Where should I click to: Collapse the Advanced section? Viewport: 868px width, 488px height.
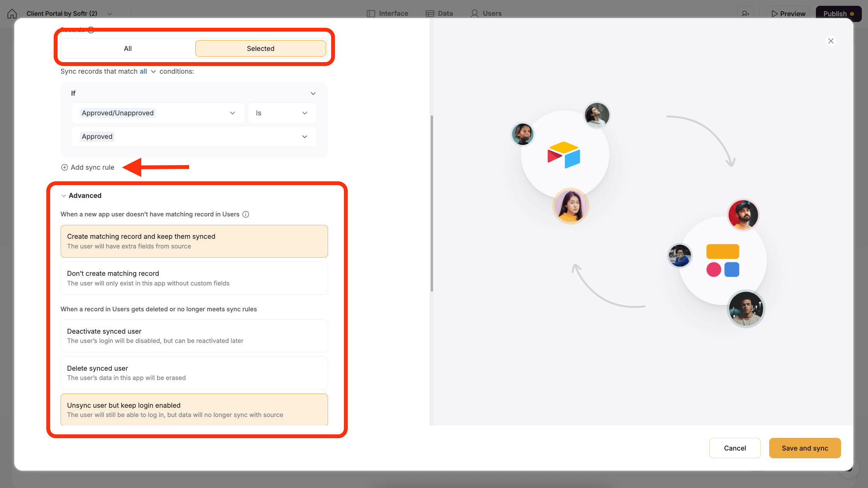[64, 196]
